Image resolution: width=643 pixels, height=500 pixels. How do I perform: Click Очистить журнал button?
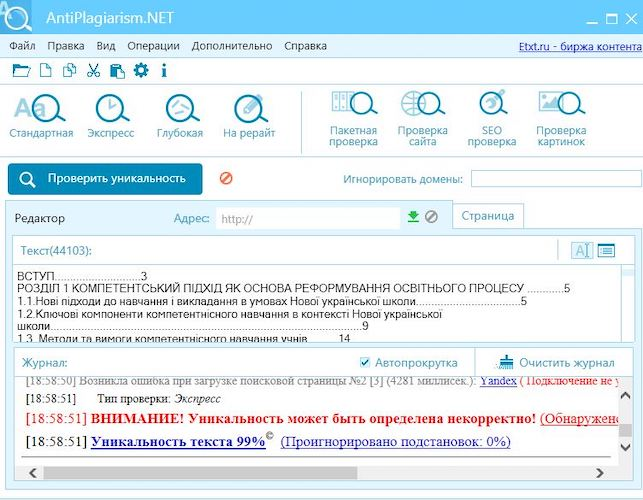coord(555,363)
